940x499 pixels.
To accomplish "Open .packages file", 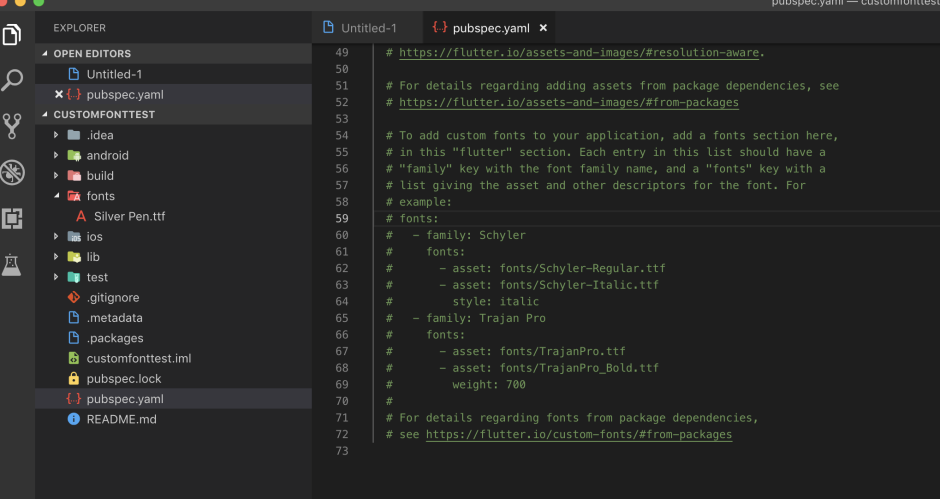I will tap(174, 338).
